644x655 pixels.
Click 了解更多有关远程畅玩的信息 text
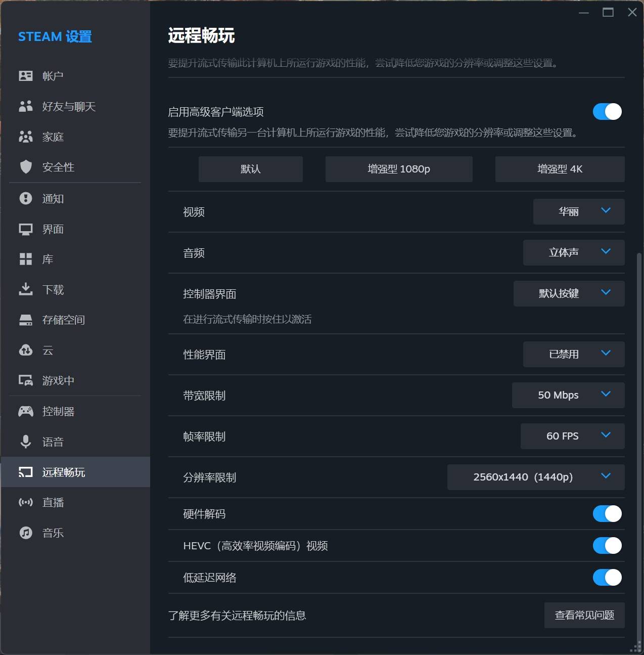coord(237,616)
